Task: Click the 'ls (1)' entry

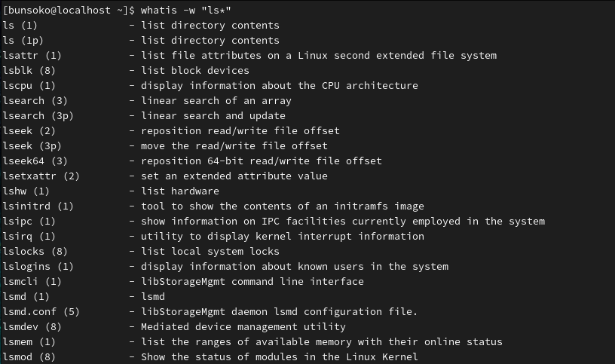Action: (20, 26)
